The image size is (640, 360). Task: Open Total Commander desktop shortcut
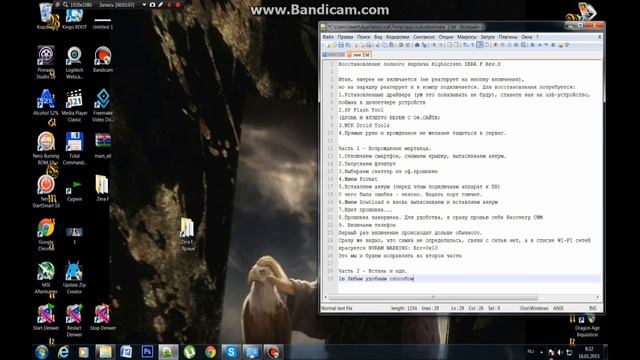pos(74,148)
